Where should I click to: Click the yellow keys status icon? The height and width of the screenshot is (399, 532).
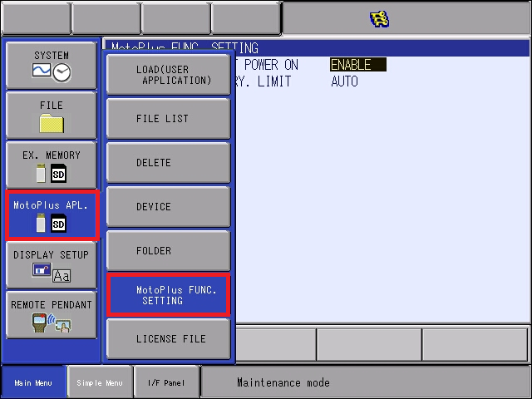(x=379, y=19)
